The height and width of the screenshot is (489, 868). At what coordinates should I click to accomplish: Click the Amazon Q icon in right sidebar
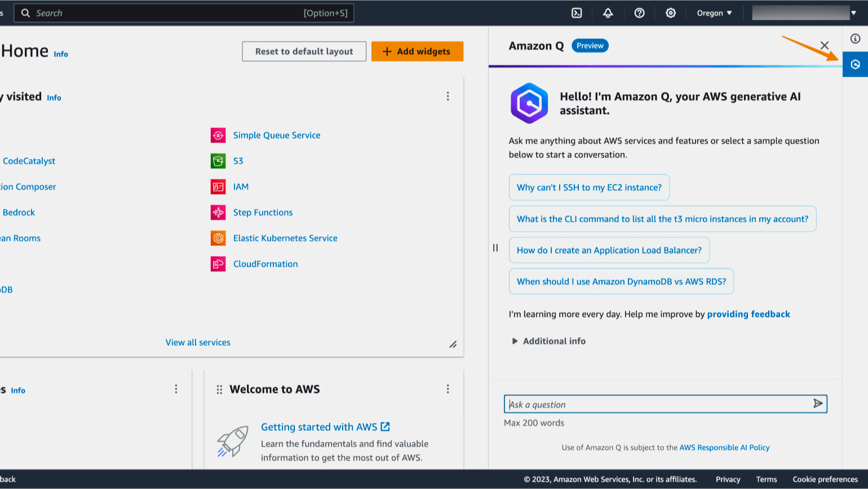coord(855,64)
